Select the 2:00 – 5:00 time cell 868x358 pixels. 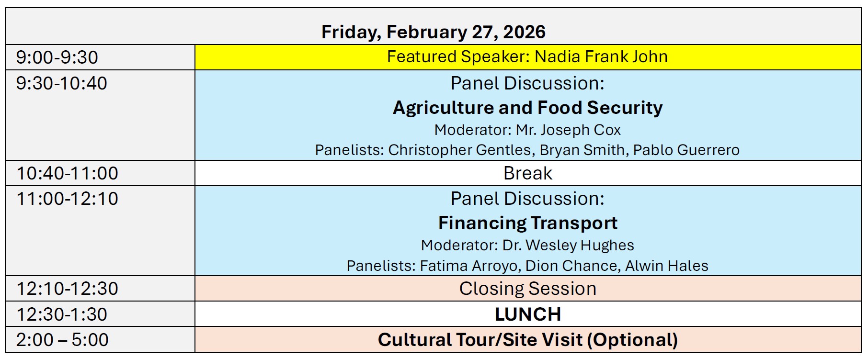click(x=62, y=340)
